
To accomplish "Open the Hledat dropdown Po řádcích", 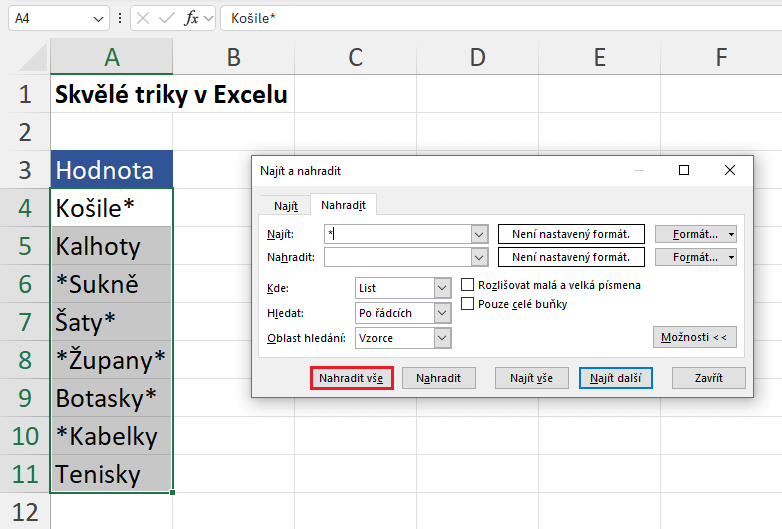I will click(x=443, y=313).
